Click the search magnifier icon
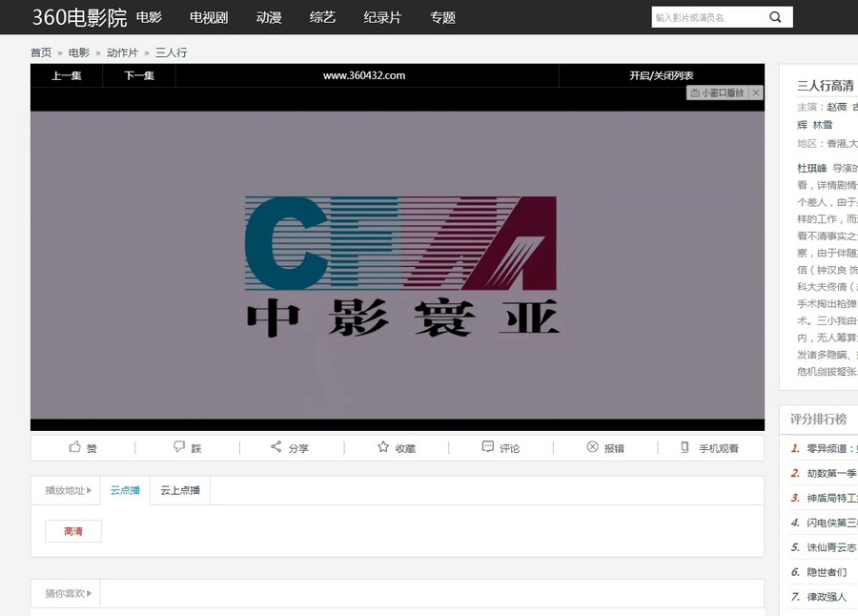 (x=775, y=17)
